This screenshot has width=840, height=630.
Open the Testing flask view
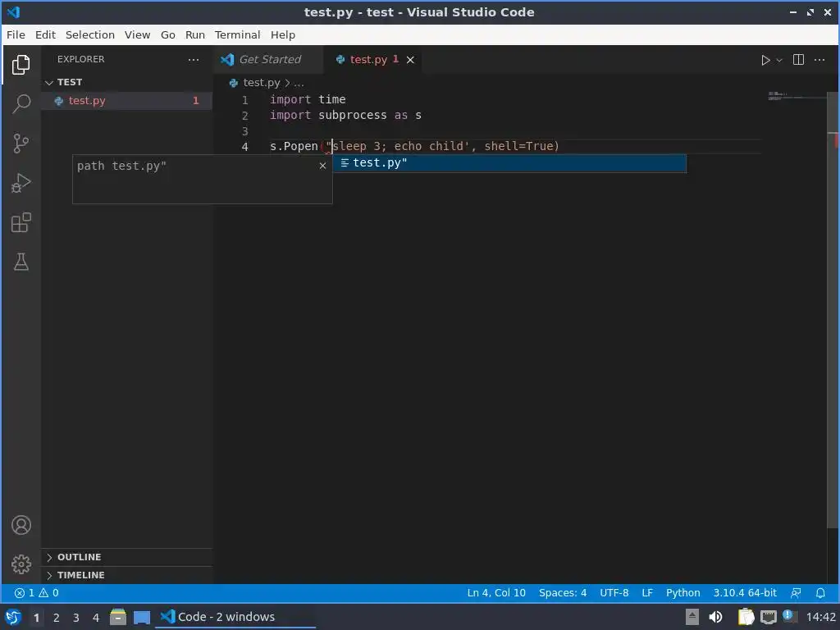(x=21, y=262)
